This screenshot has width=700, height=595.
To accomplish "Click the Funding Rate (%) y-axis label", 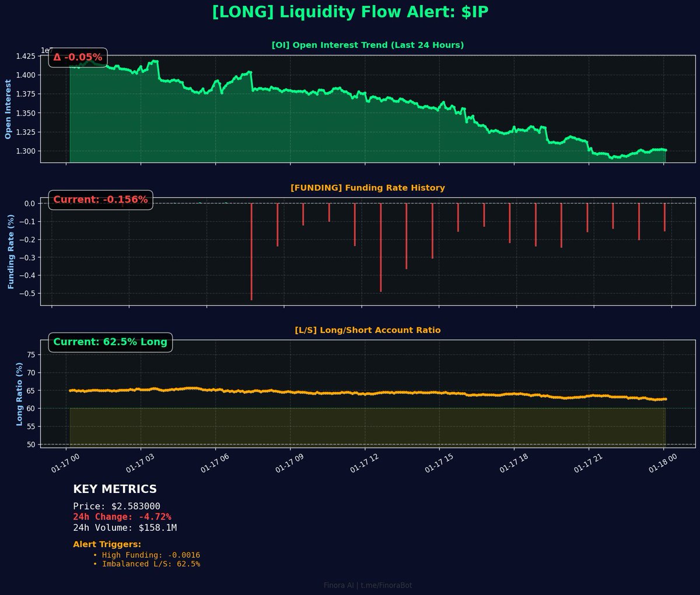I will pyautogui.click(x=10, y=251).
